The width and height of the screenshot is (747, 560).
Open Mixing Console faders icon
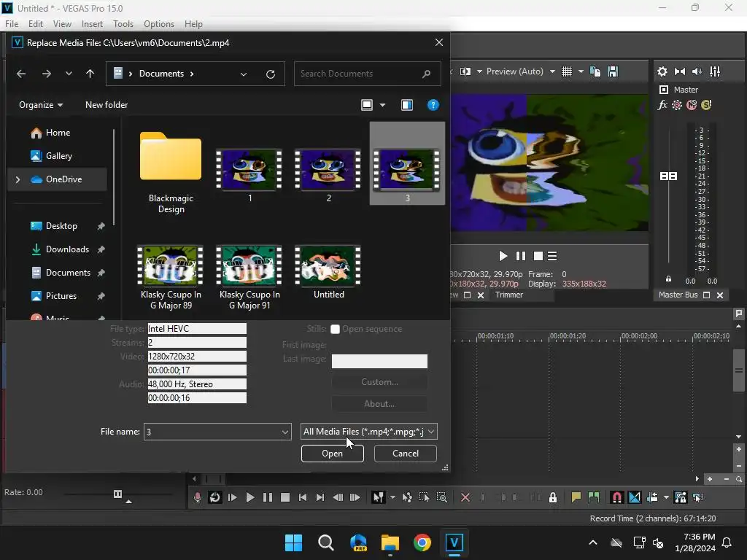(715, 71)
